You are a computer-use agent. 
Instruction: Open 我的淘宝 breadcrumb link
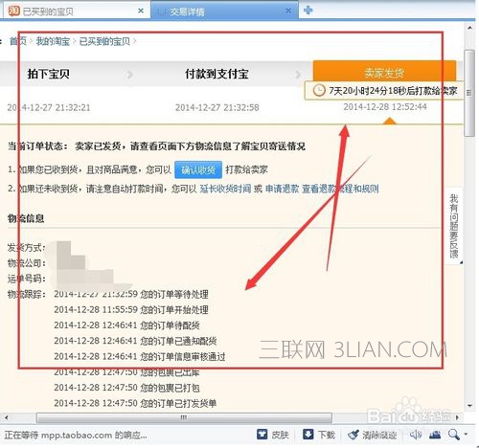53,41
